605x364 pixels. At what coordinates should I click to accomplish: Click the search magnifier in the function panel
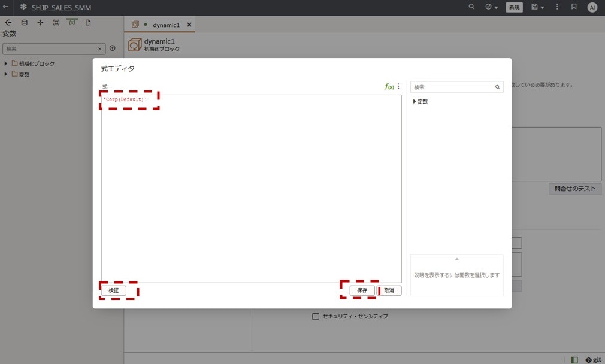pos(497,87)
